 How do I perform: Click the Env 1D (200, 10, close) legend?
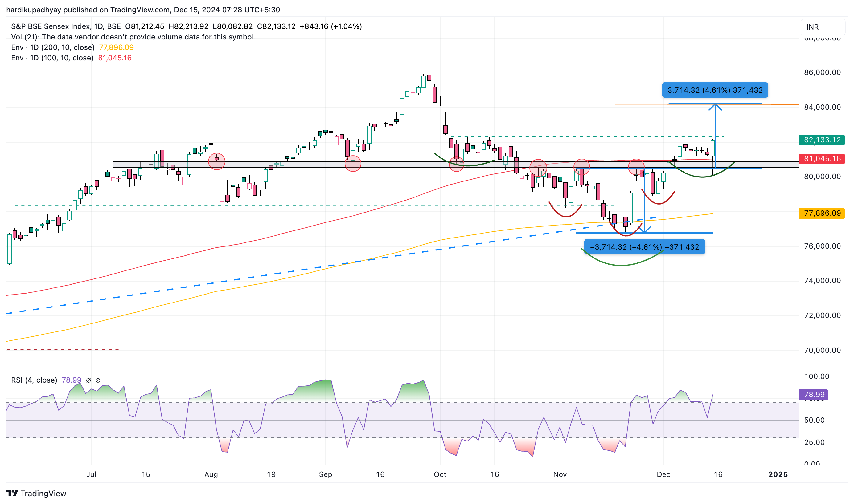53,47
